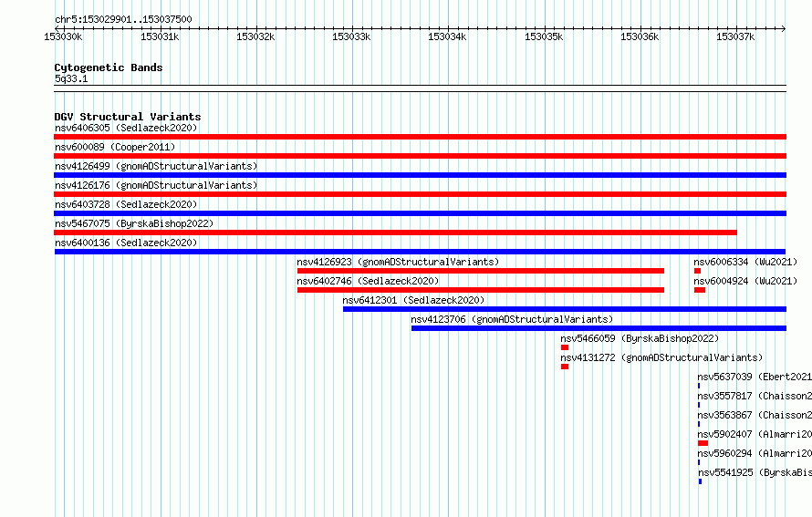
Task: Open the Chaisson entry nsv3563867
Action: (x=755, y=415)
